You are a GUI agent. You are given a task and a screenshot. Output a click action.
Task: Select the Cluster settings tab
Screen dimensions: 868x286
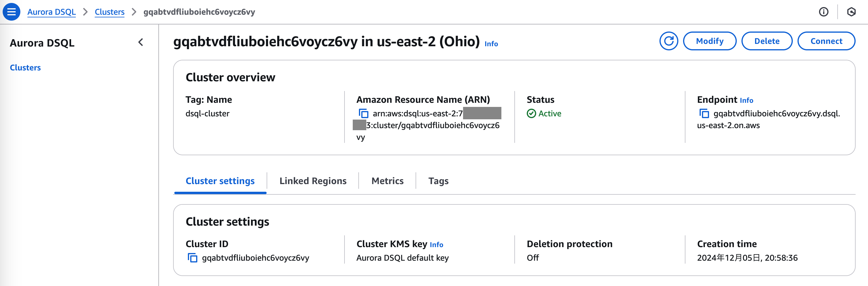tap(220, 181)
